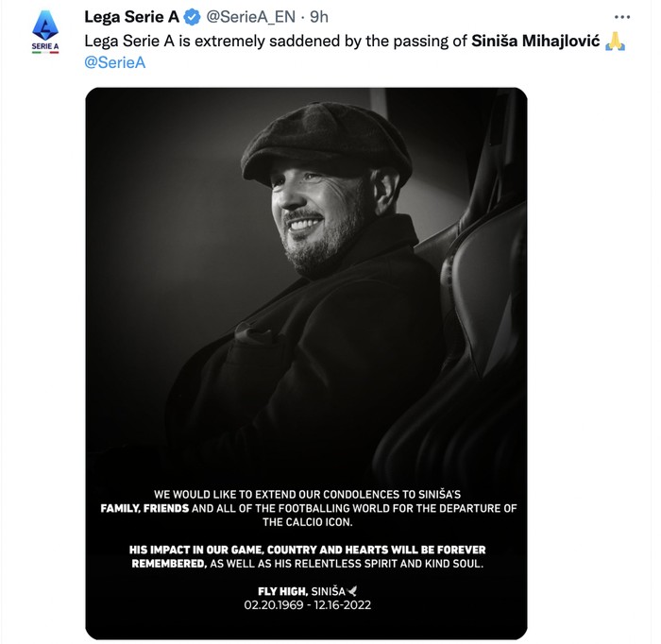Open the tweet's three-dot more menu
The width and height of the screenshot is (661, 644).
coord(620,17)
